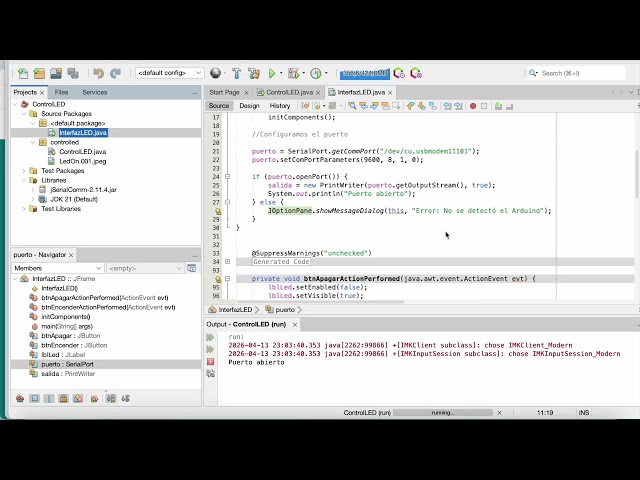
Task: Toggle Sort by Name in Navigator
Action: point(111,398)
